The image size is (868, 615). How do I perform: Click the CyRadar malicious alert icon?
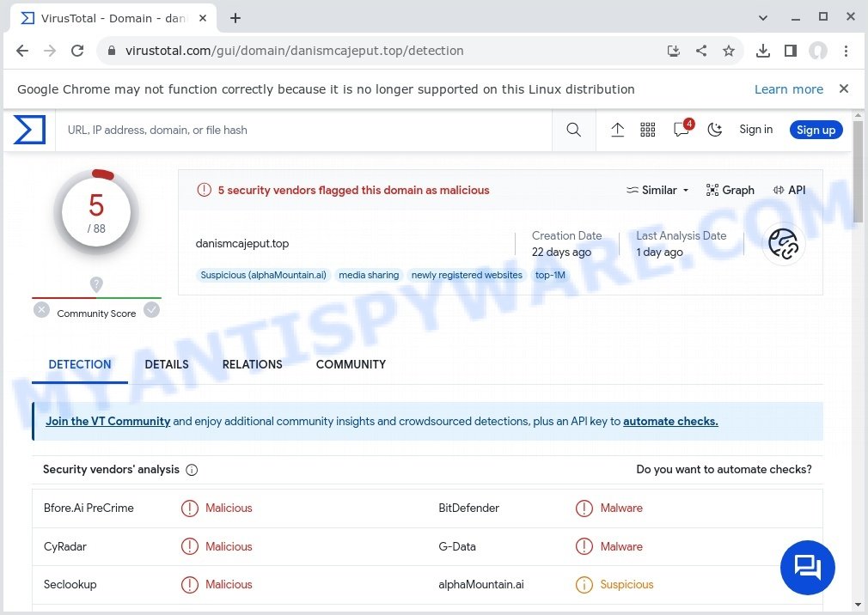click(x=189, y=546)
